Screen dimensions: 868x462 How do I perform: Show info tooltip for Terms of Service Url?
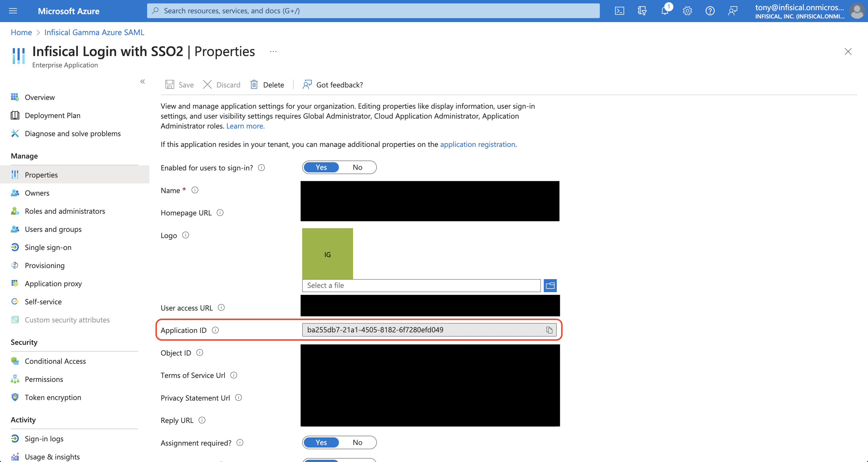point(234,375)
